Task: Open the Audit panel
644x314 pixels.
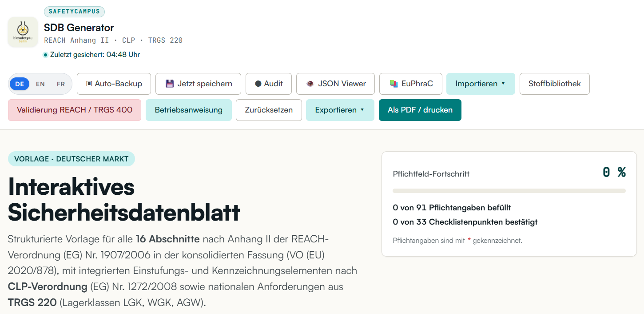Action: click(x=269, y=84)
